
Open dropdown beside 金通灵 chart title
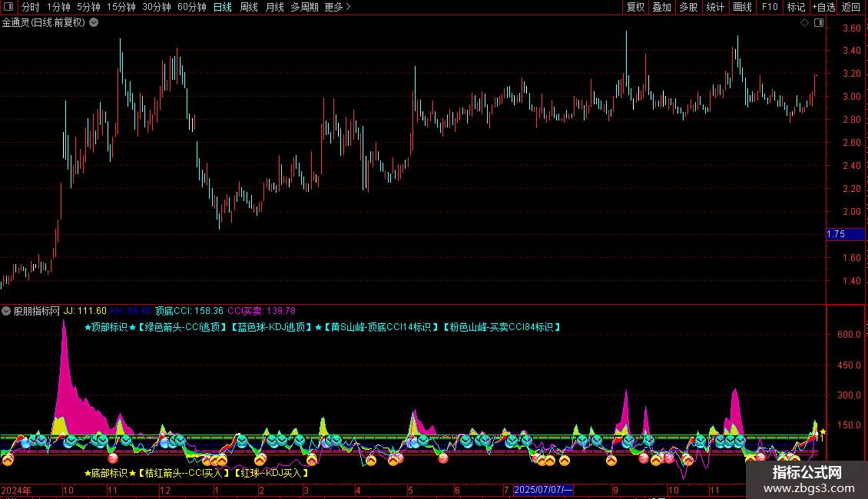94,23
